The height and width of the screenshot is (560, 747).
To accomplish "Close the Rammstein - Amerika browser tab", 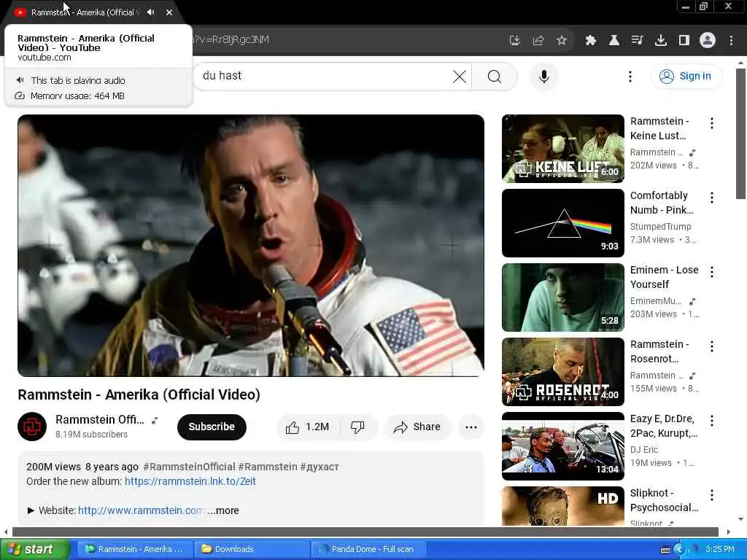I will (x=169, y=12).
